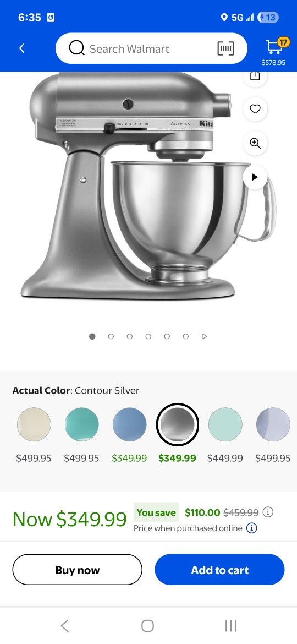Tap the Add to cart button
The width and height of the screenshot is (297, 644).
pos(219,570)
